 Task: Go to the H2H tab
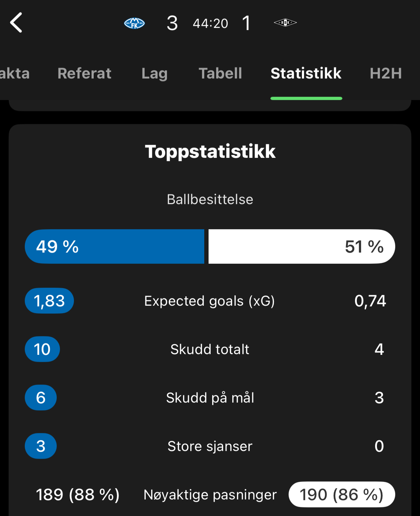coord(386,74)
